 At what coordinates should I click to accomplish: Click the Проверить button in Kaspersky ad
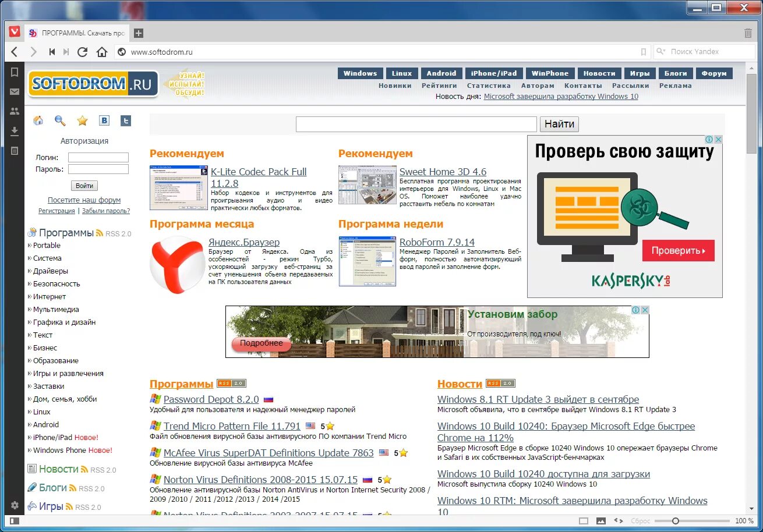[x=679, y=251]
